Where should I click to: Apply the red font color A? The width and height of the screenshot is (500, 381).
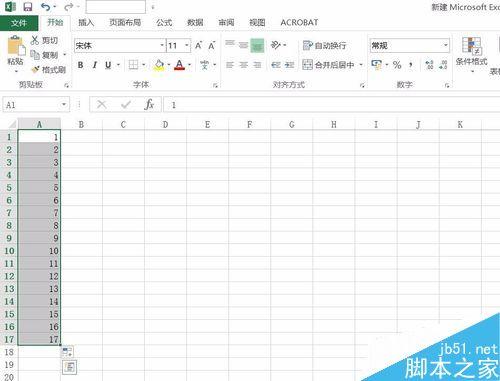pyautogui.click(x=179, y=65)
